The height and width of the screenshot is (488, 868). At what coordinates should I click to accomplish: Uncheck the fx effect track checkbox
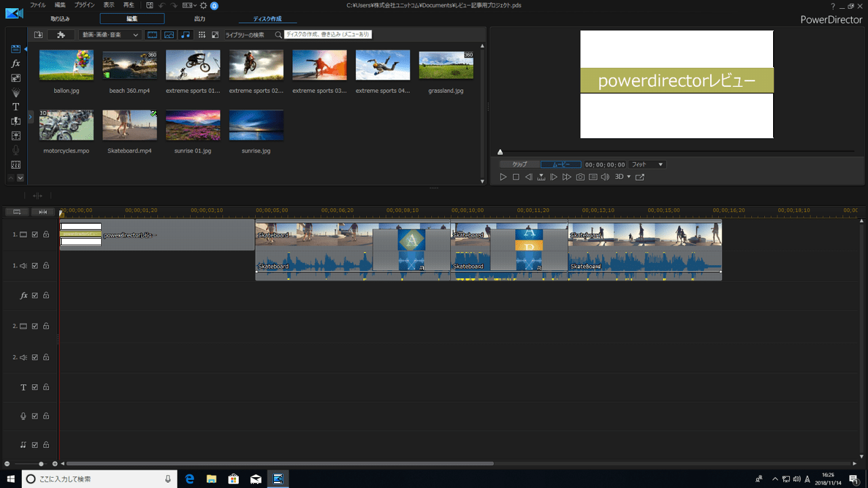pos(35,296)
